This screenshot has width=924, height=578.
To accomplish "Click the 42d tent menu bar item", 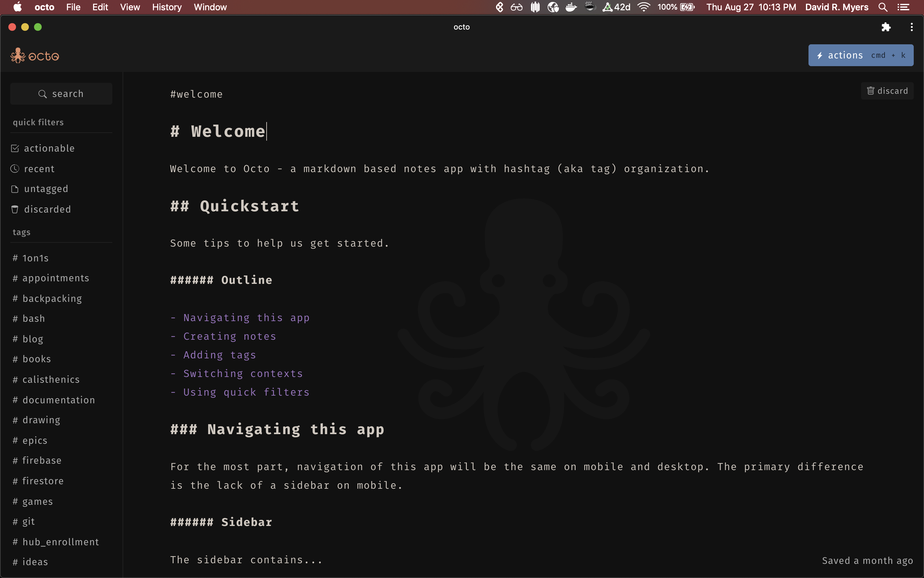I will pyautogui.click(x=616, y=7).
